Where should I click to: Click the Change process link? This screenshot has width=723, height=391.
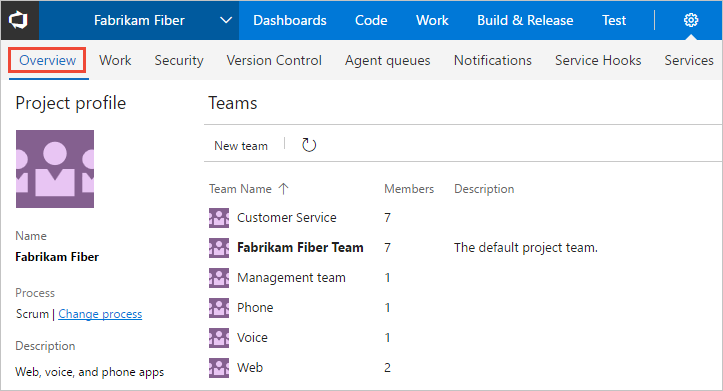100,314
